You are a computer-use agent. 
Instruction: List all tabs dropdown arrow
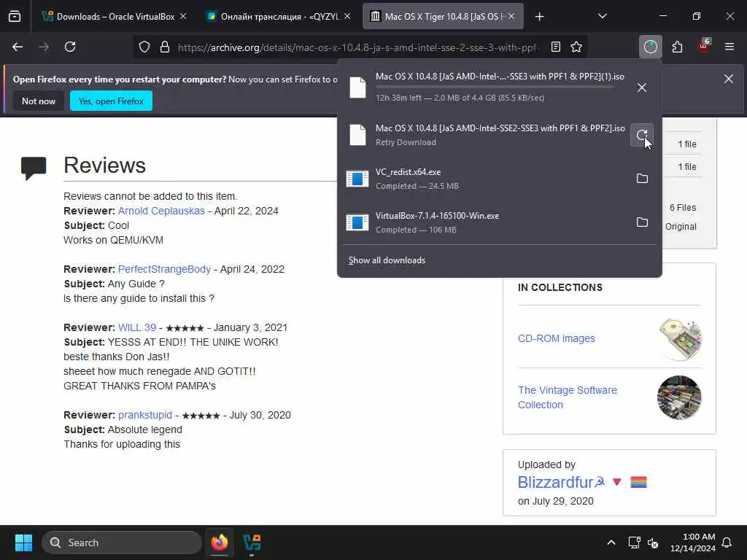point(602,17)
